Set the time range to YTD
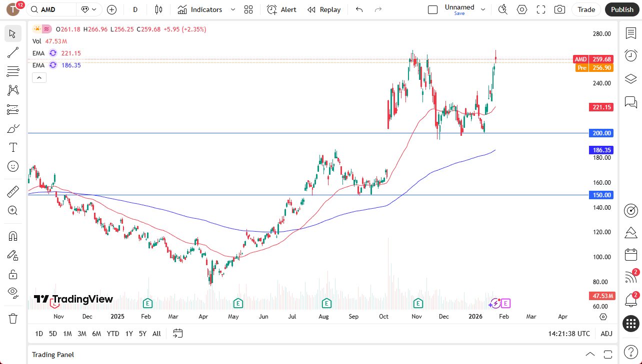The height and width of the screenshot is (364, 642). 113,334
